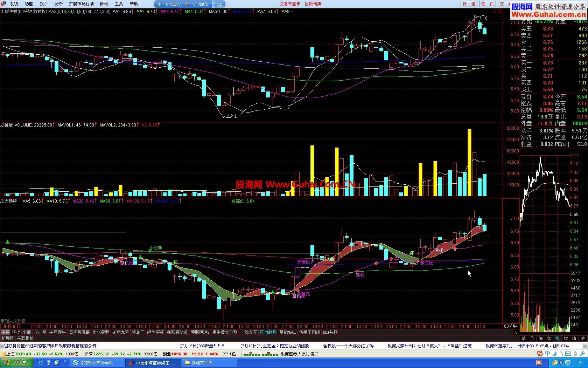Click the Windows 开始 Start button
This screenshot has width=588, height=368.
tap(17, 363)
